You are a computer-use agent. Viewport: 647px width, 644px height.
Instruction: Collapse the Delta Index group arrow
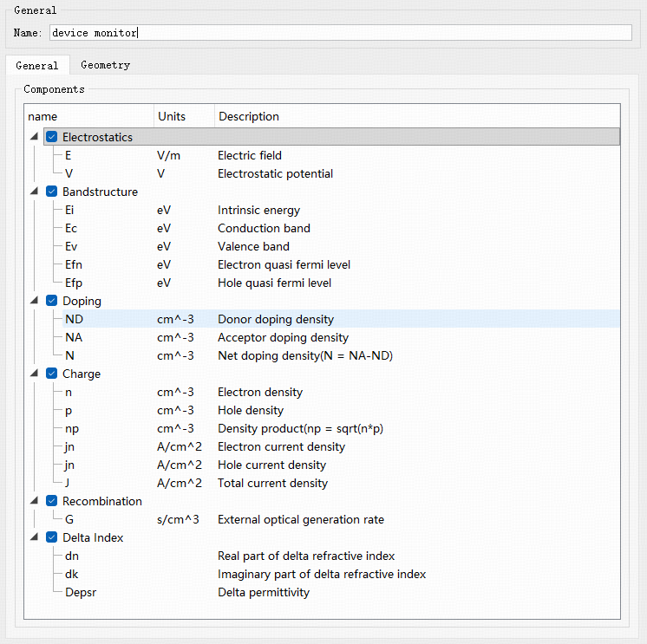tap(34, 537)
